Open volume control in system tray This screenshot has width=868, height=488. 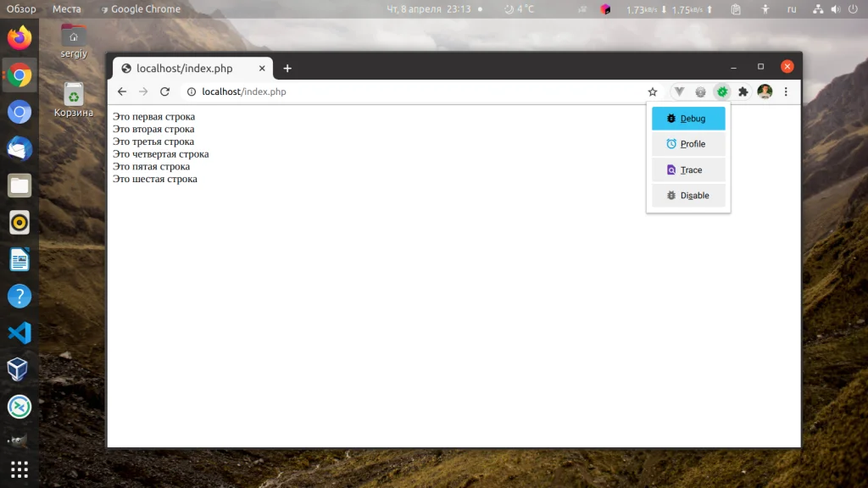coord(835,8)
